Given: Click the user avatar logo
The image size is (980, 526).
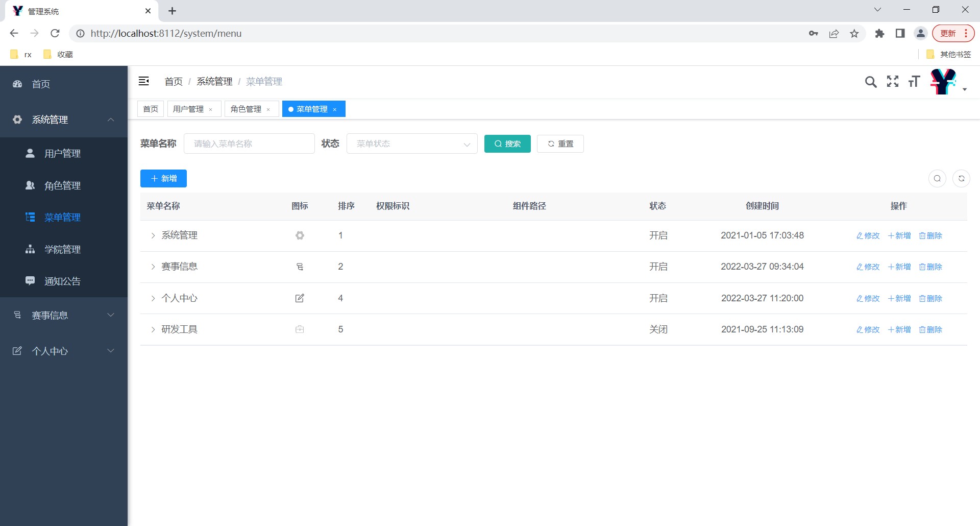Looking at the screenshot, I should click(943, 82).
